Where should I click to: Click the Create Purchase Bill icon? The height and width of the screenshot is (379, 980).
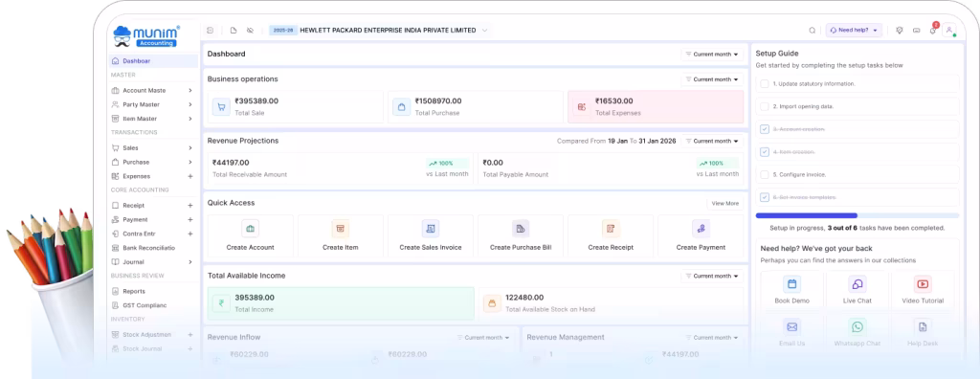[521, 229]
